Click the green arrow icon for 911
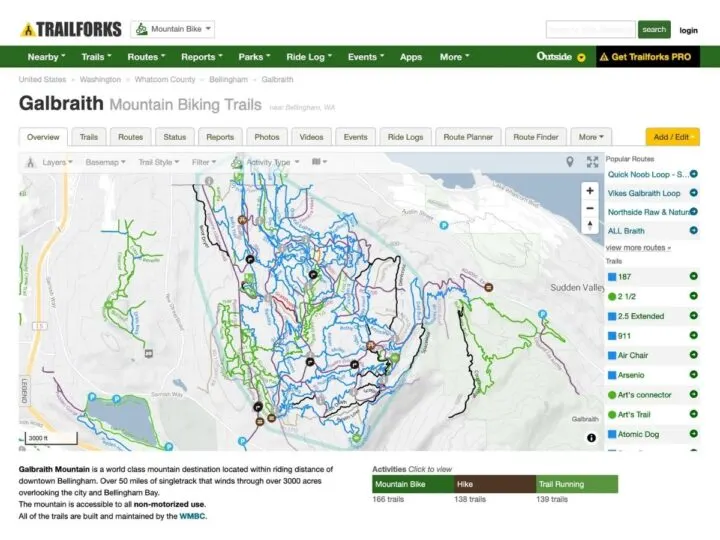The width and height of the screenshot is (720, 540). point(694,335)
